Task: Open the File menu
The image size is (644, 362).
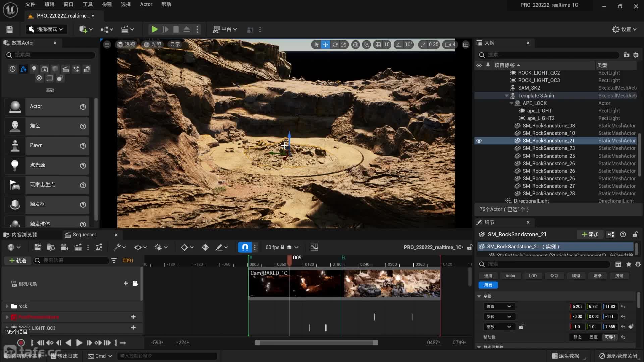Action: [30, 4]
